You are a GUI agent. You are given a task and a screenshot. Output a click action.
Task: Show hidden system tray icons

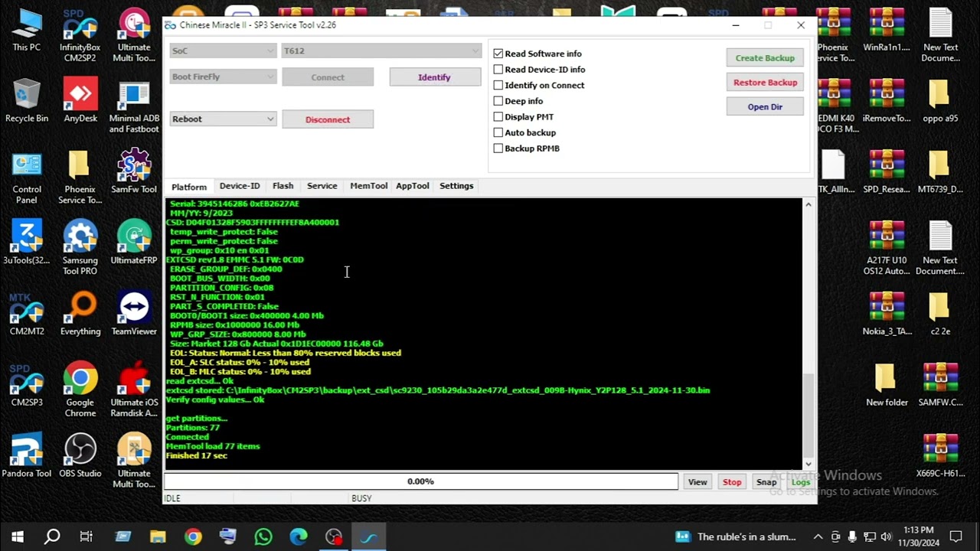click(818, 536)
